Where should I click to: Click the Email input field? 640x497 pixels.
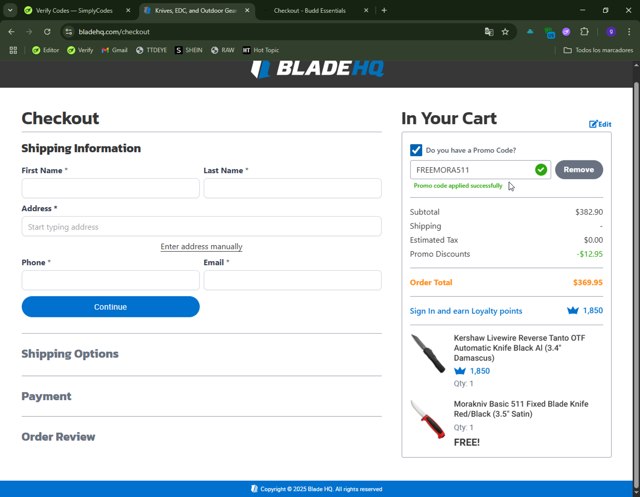[x=292, y=280]
